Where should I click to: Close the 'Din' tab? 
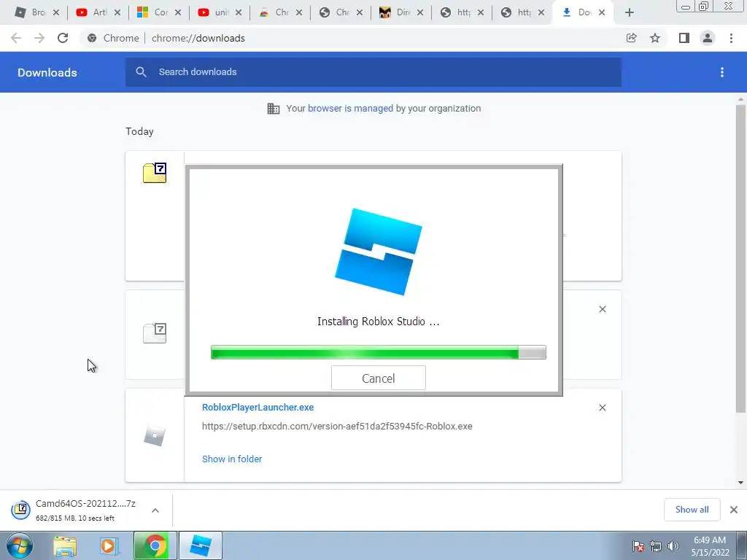point(419,12)
